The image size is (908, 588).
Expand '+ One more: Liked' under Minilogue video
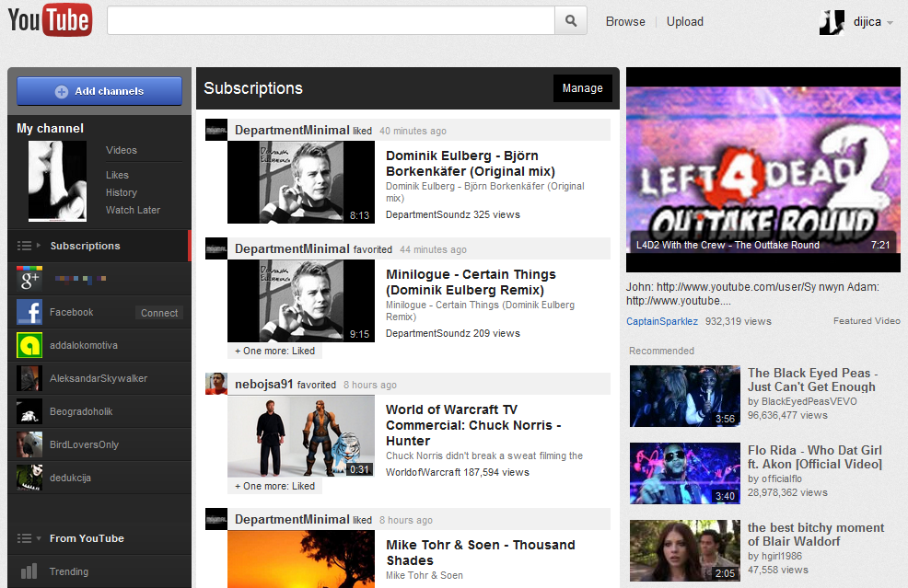pyautogui.click(x=275, y=351)
